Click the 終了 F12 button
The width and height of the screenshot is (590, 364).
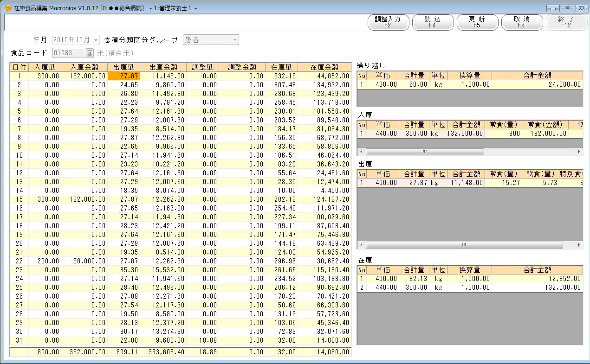(566, 22)
